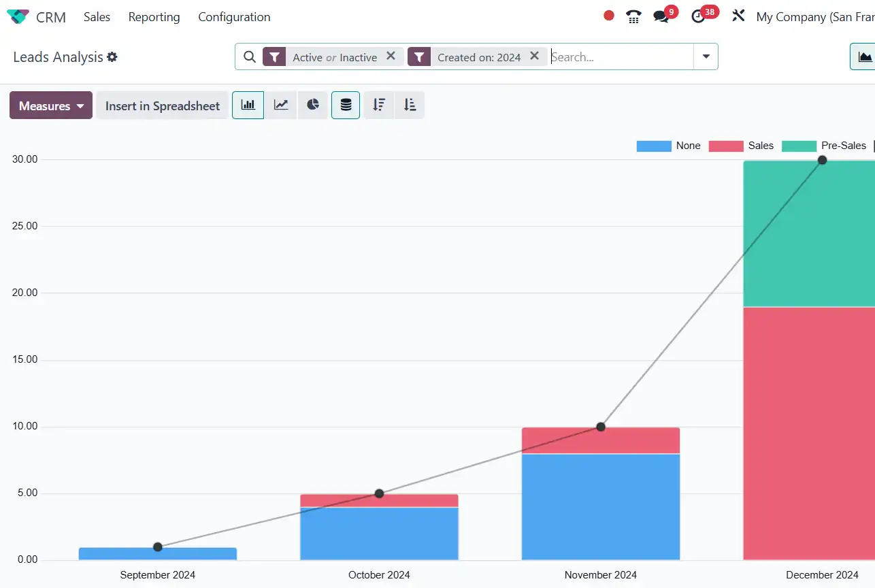The image size is (875, 588).
Task: Open the Measures dropdown
Action: tap(51, 105)
